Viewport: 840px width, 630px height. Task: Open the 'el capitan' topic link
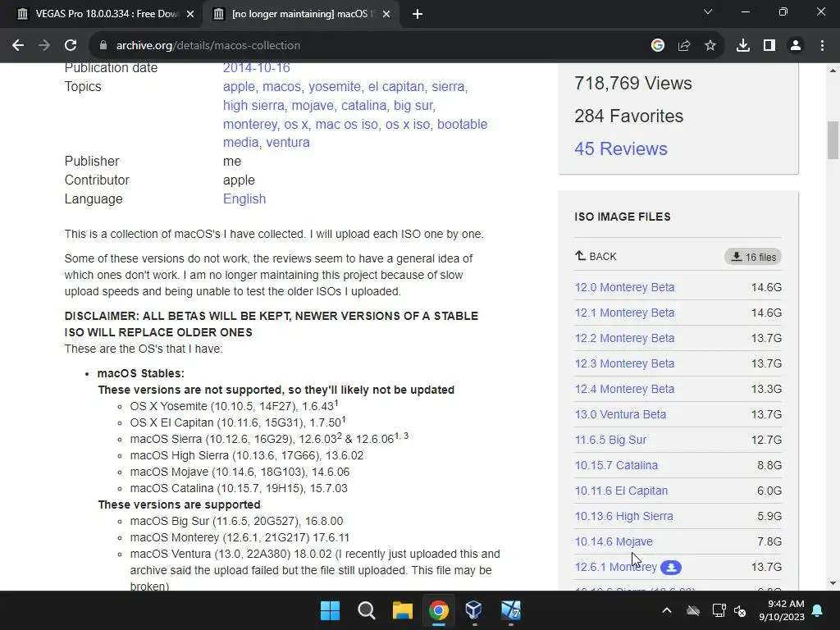tap(396, 87)
